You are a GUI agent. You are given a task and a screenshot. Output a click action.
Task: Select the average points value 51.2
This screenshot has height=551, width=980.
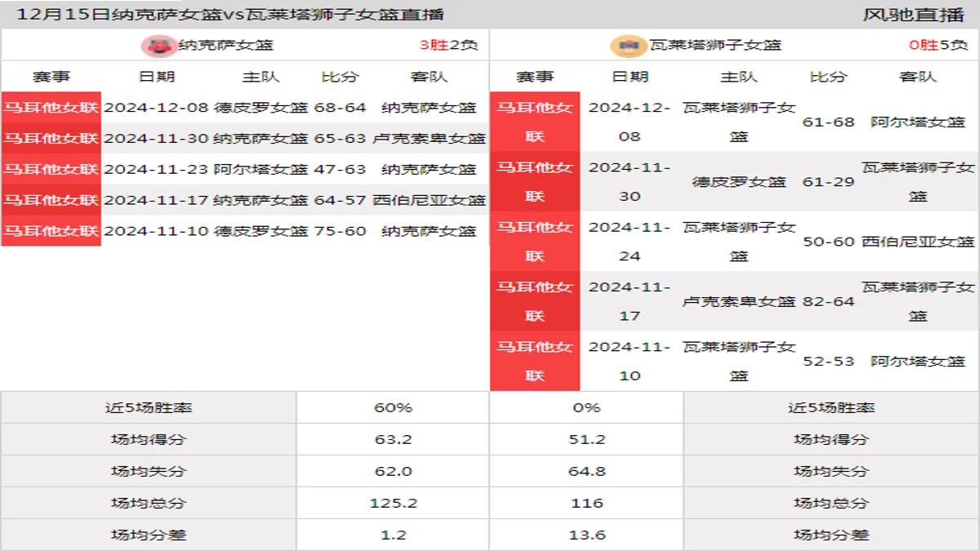click(x=586, y=439)
